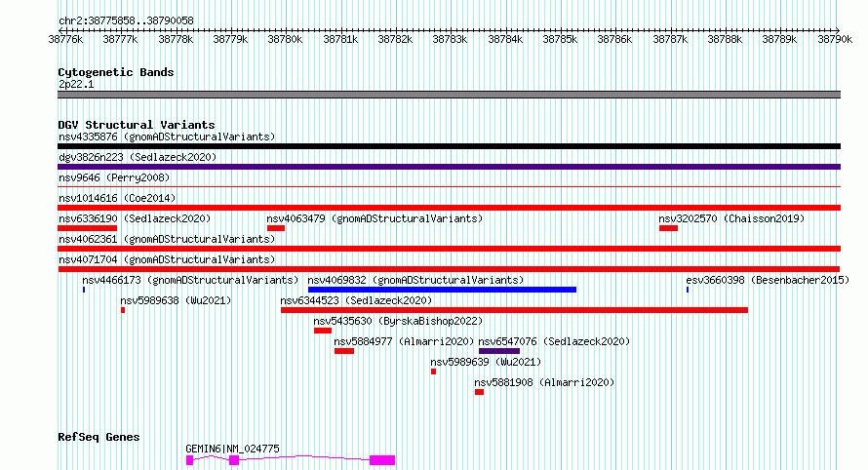Image resolution: width=868 pixels, height=470 pixels.
Task: Click the red nsv4071704 gnomAD bar
Action: click(449, 269)
